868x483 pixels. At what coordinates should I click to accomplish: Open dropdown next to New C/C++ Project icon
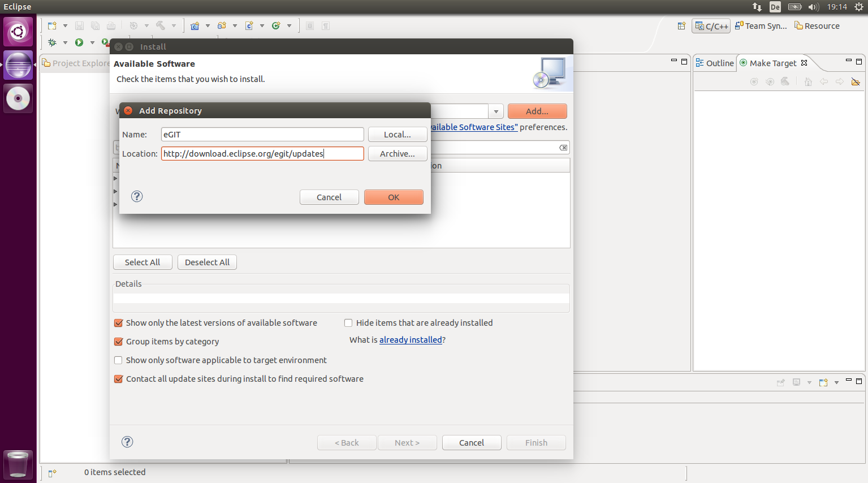[208, 25]
